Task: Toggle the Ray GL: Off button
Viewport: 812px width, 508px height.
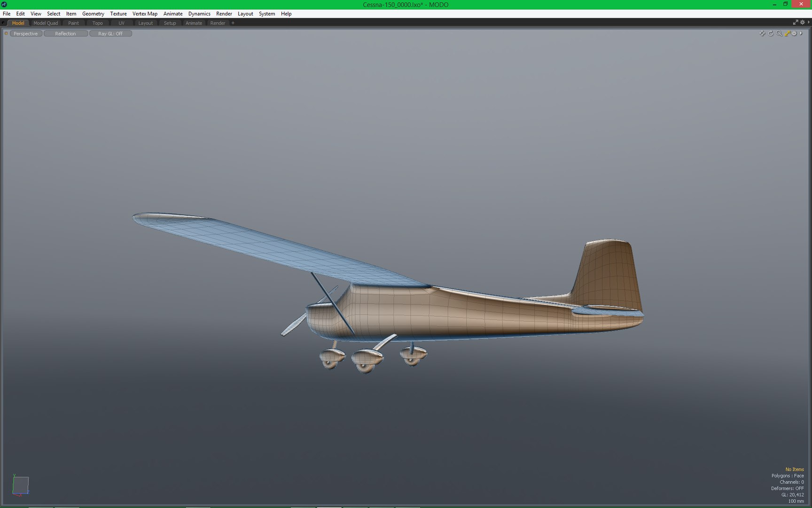Action: point(110,34)
